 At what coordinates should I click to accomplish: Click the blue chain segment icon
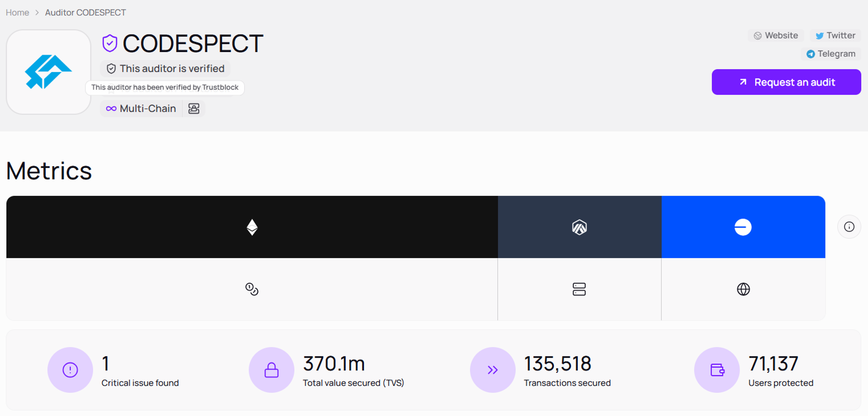(x=743, y=227)
